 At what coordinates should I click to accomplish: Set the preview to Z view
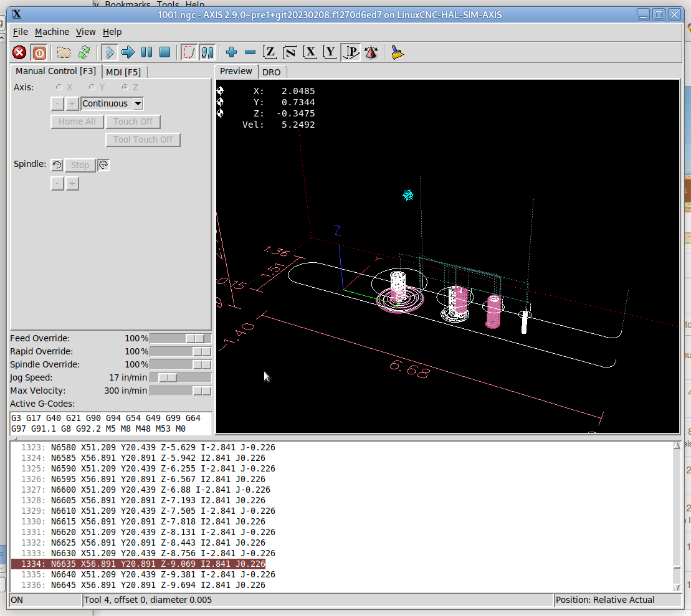[x=269, y=52]
